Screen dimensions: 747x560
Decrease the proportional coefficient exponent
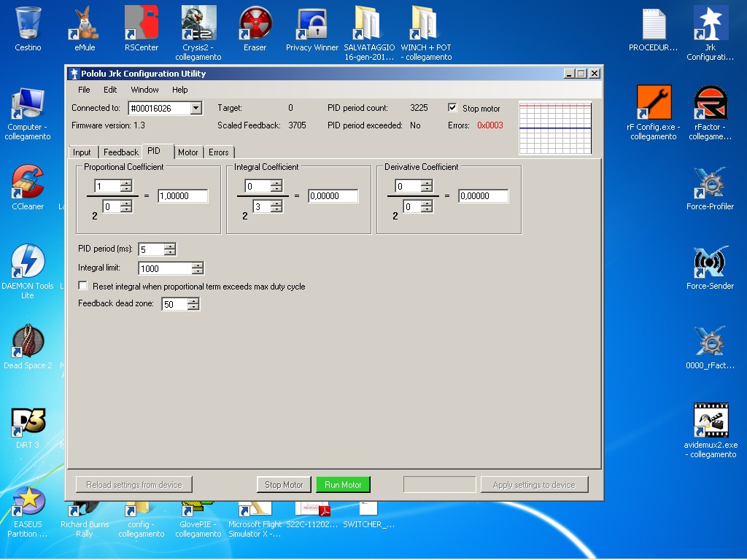coord(126,209)
